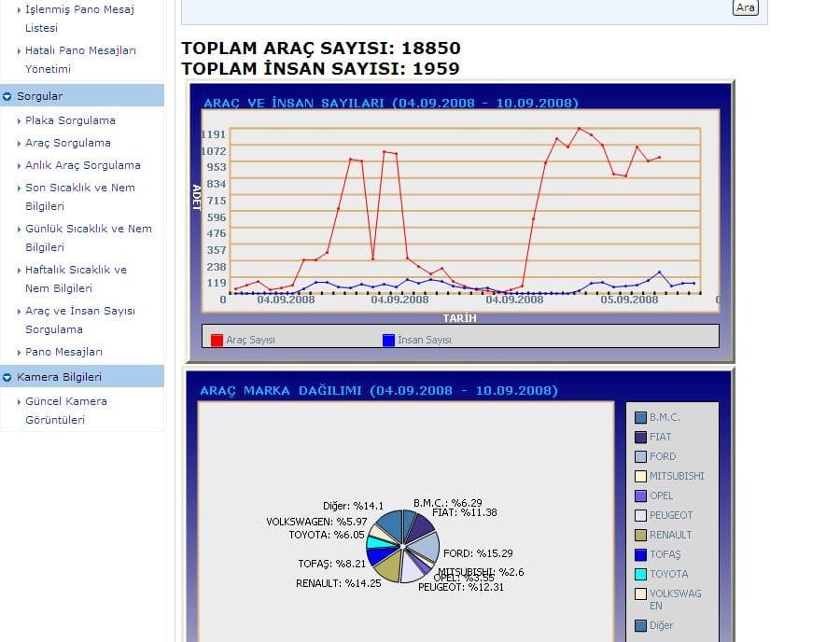
Task: Open Hatalı Pano Mesajları Yönetimi link
Action: pyautogui.click(x=80, y=60)
